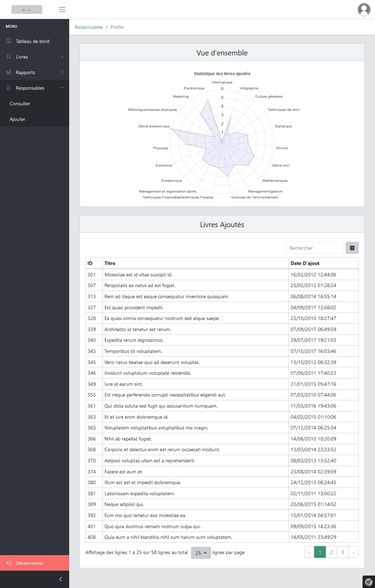Click title 'Temporibus sit voluptatem.'

[x=133, y=351]
